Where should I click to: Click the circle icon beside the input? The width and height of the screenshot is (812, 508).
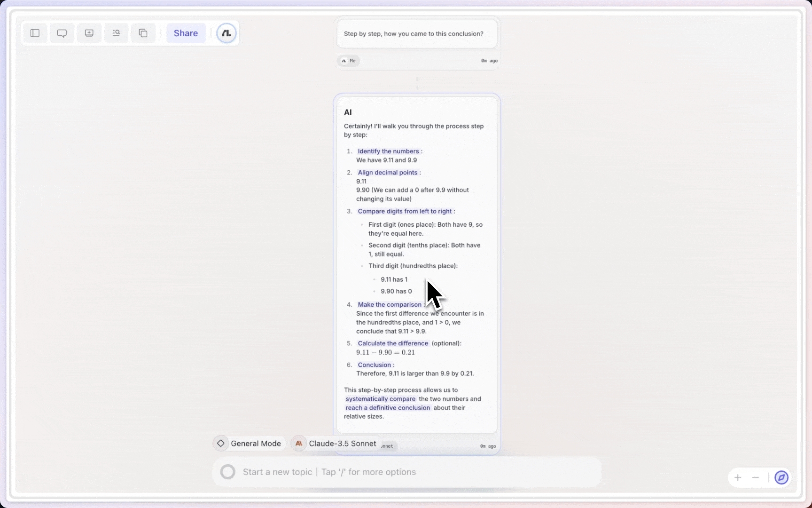[228, 472]
